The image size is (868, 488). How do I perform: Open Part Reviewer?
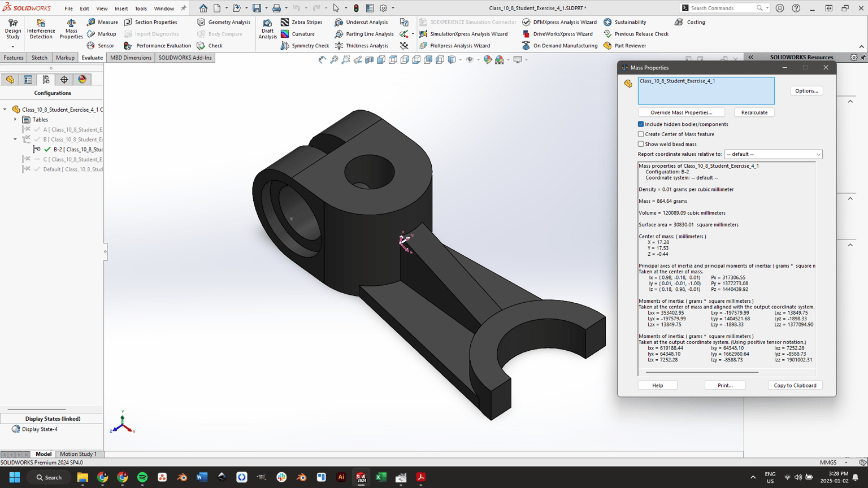pyautogui.click(x=624, y=46)
